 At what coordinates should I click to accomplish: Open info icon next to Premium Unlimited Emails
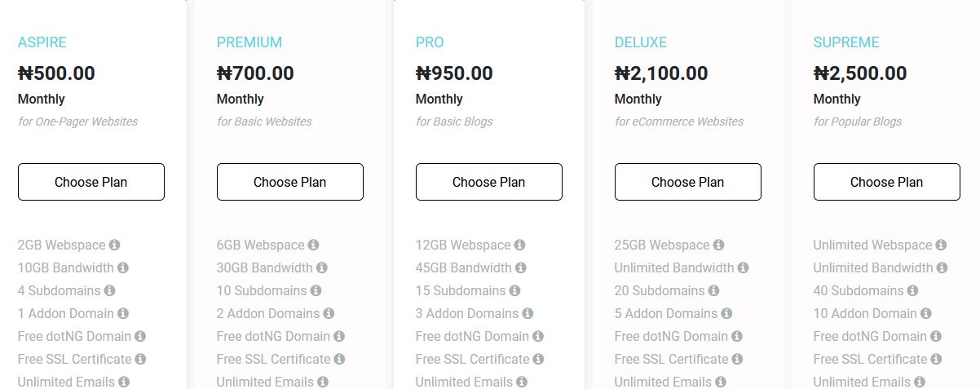coord(324,382)
